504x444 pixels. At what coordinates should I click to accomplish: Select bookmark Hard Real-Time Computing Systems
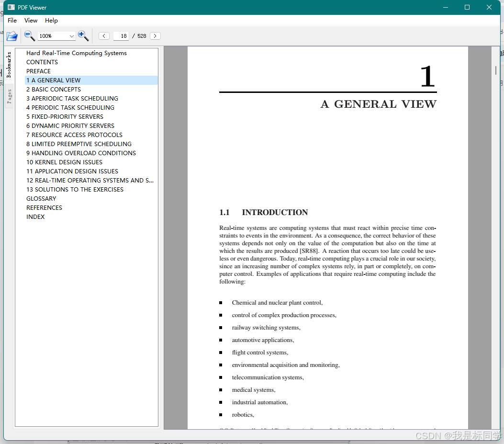point(77,53)
